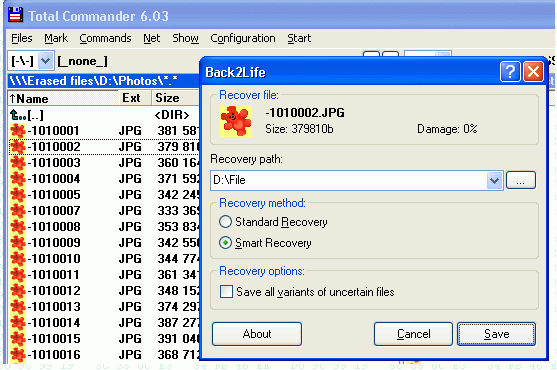Open the Commands menu
This screenshot has width=557, height=370.
pos(105,38)
